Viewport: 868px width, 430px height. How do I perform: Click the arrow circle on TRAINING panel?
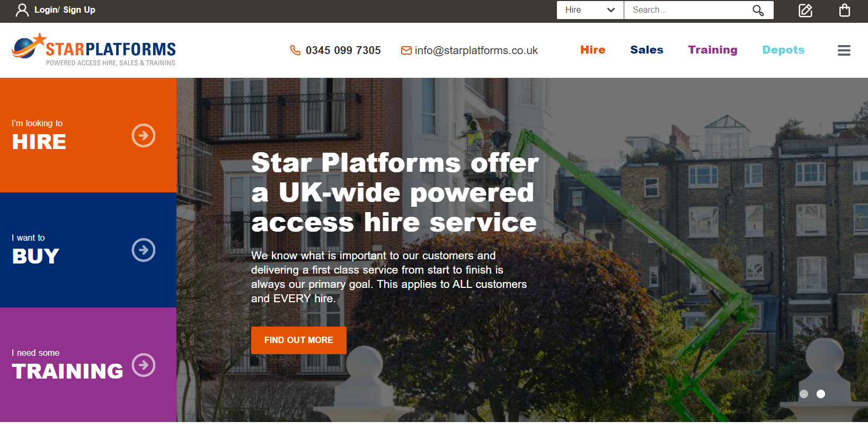(x=144, y=365)
